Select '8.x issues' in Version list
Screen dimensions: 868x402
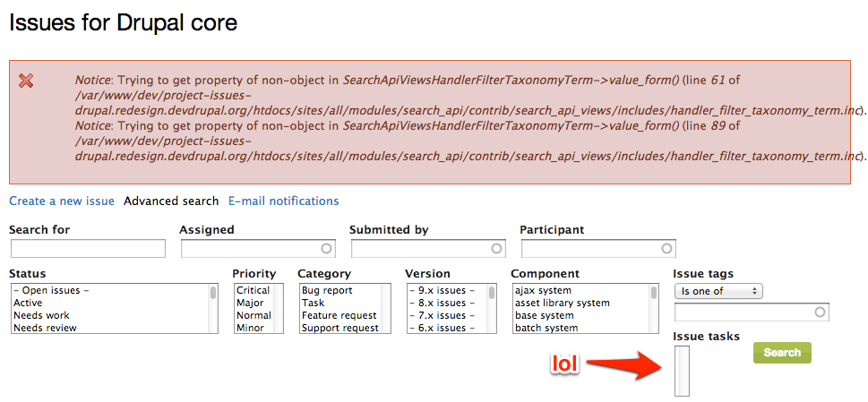[441, 303]
